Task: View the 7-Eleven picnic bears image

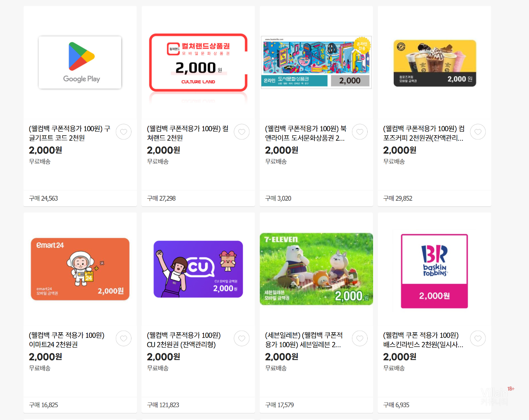Action: point(316,269)
